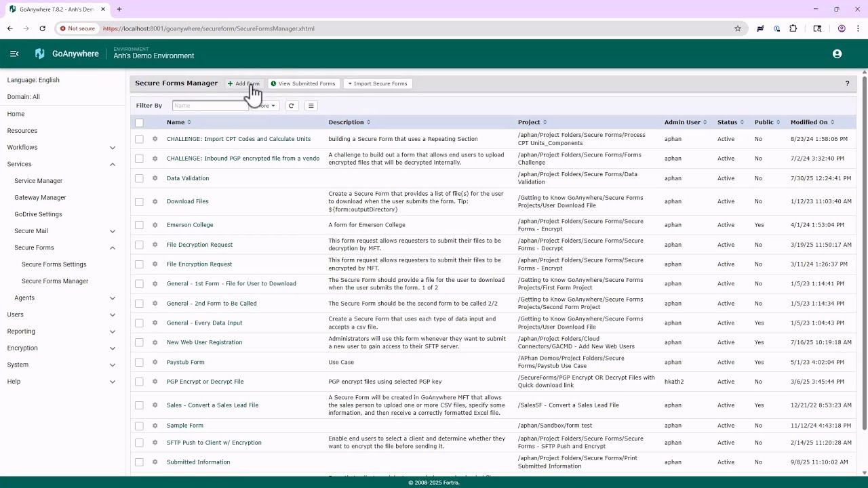868x488 pixels.
Task: Go to Home in sidebar
Action: coord(16,114)
